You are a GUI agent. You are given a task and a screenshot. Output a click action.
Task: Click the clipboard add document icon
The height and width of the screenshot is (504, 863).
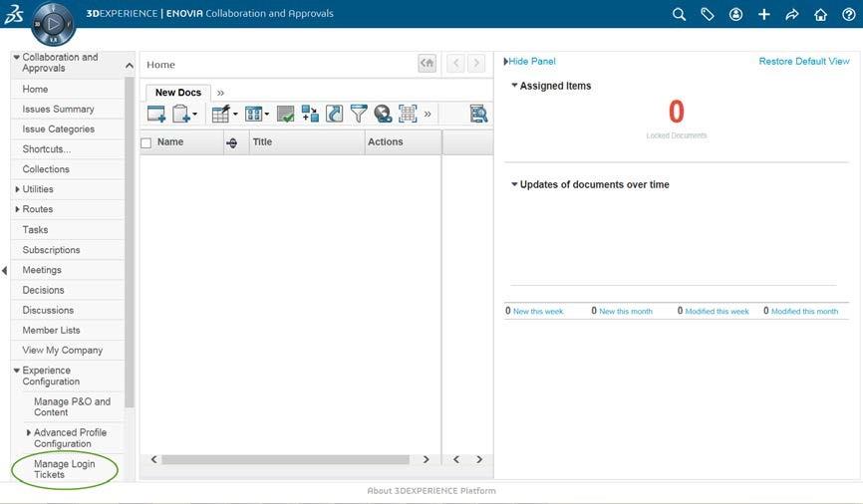pos(181,114)
